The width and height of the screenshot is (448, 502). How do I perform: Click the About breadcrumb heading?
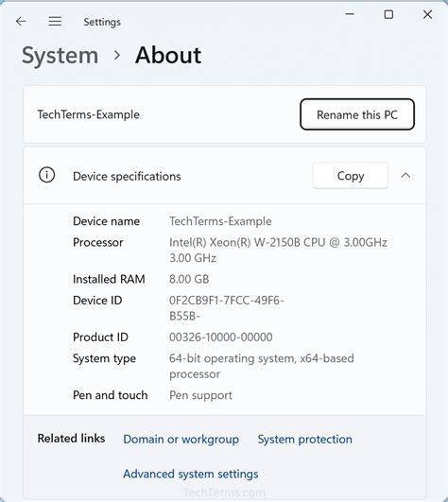tap(168, 55)
